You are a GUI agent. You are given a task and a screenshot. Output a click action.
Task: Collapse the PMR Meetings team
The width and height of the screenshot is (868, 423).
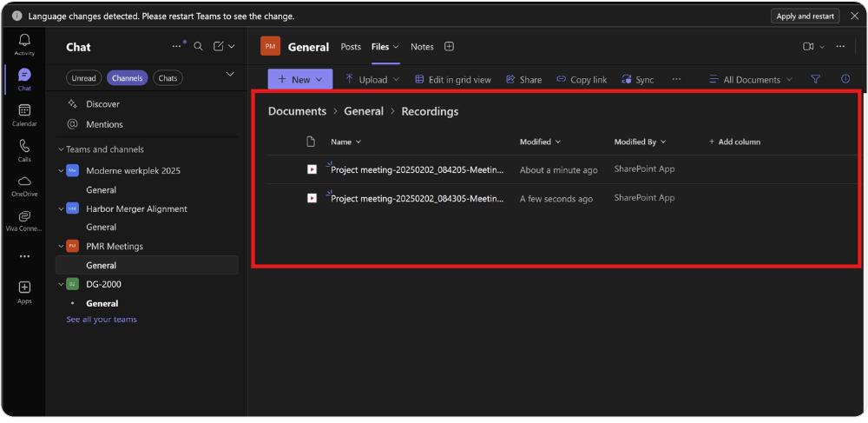[x=61, y=247]
